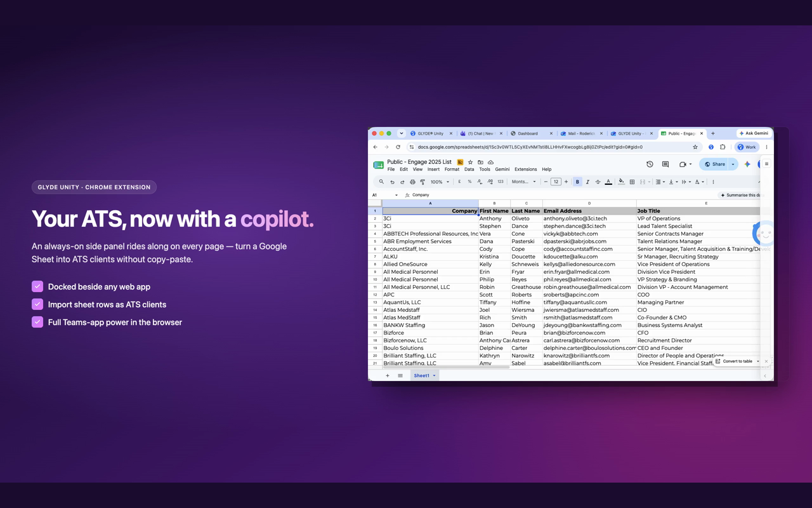Decrease font size with the minus button
The height and width of the screenshot is (508, 812).
pos(546,182)
